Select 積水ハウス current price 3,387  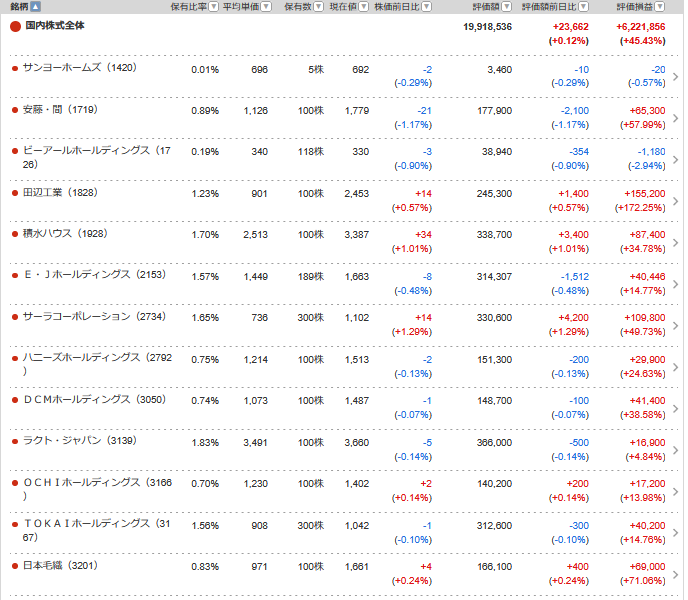[x=357, y=235]
